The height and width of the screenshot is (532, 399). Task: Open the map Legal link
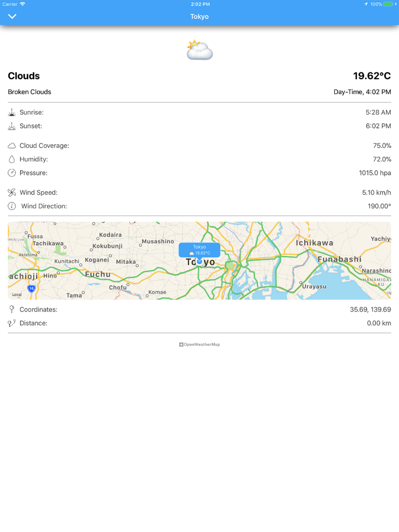(x=17, y=294)
